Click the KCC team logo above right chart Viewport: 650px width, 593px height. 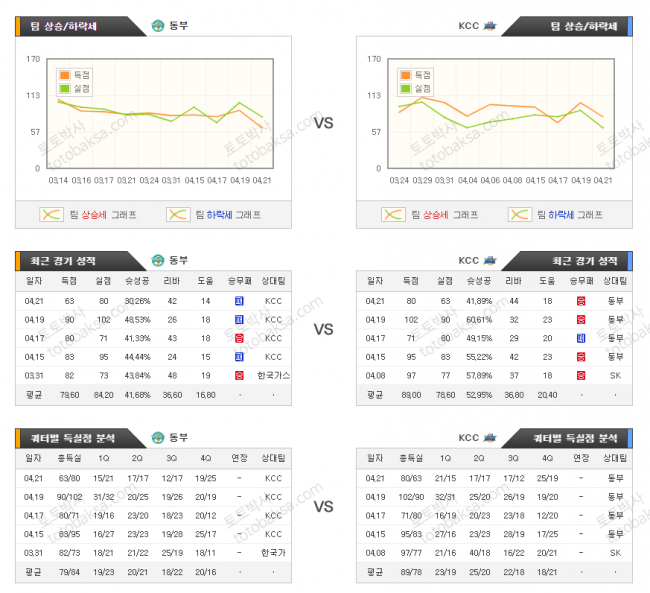tap(490, 26)
